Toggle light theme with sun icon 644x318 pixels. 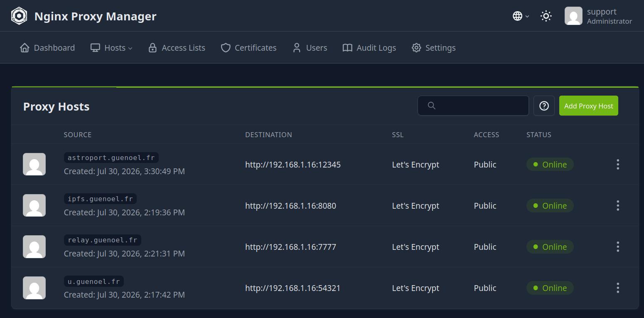tap(546, 16)
